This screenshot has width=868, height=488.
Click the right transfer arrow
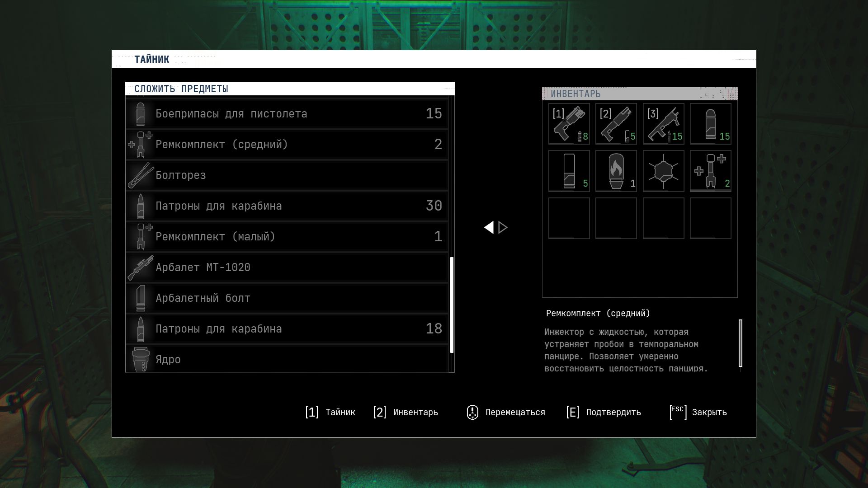503,227
